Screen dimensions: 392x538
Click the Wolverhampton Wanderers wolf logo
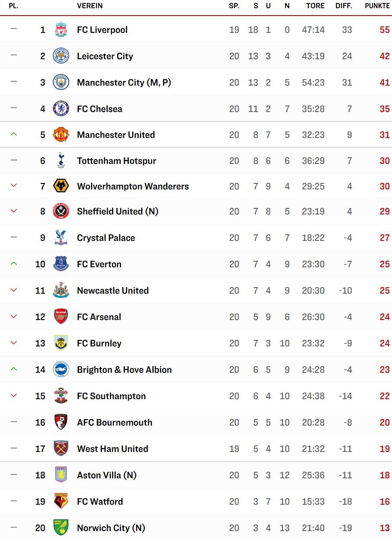[x=61, y=186]
